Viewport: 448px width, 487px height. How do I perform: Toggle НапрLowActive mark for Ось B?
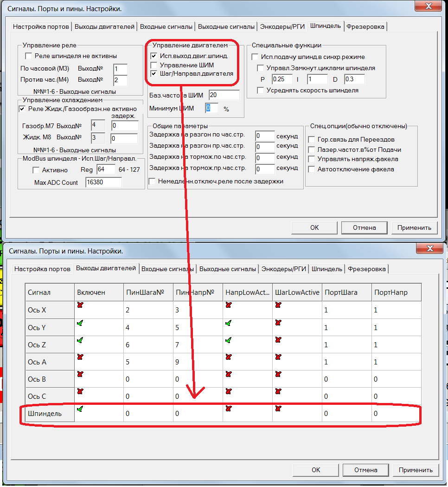(229, 374)
